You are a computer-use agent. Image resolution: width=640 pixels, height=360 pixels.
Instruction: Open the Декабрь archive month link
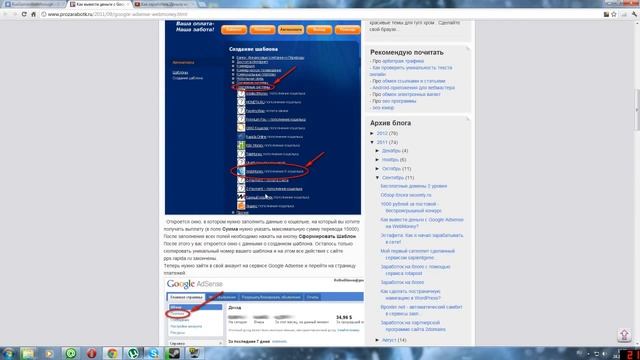pos(391,151)
